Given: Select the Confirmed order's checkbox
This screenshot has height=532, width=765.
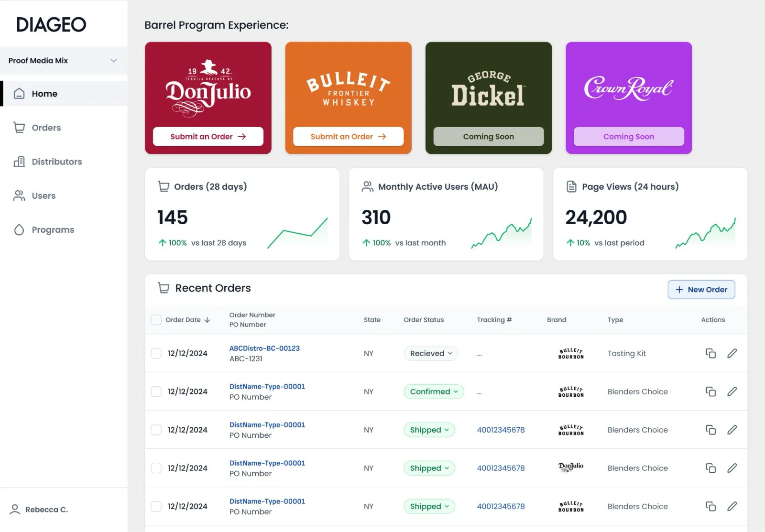Looking at the screenshot, I should [156, 391].
